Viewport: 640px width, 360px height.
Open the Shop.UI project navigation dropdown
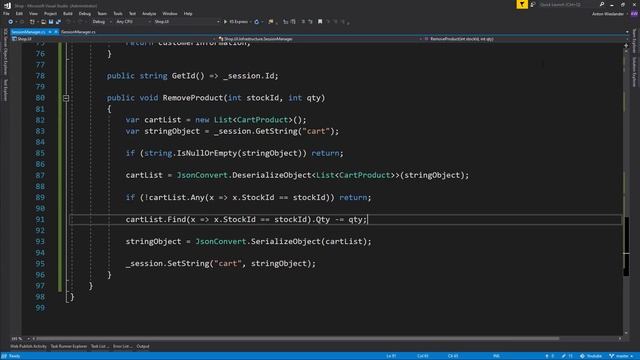113,39
